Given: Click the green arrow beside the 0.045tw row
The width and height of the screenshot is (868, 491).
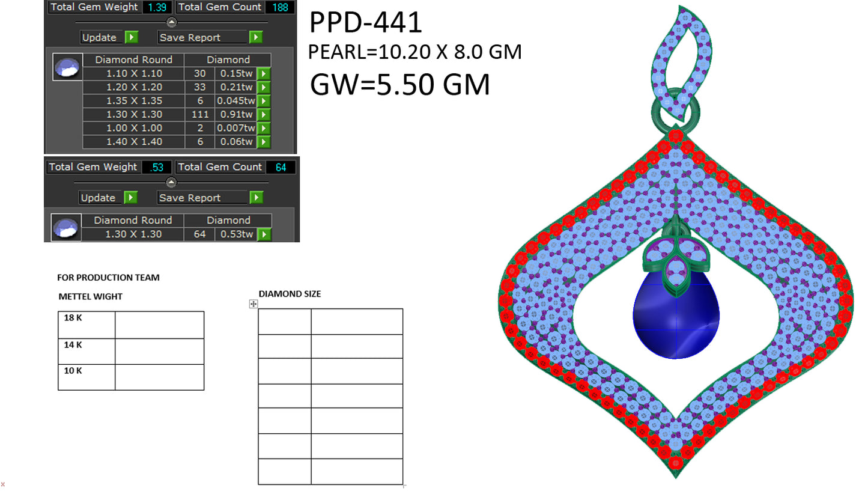Looking at the screenshot, I should pos(263,101).
